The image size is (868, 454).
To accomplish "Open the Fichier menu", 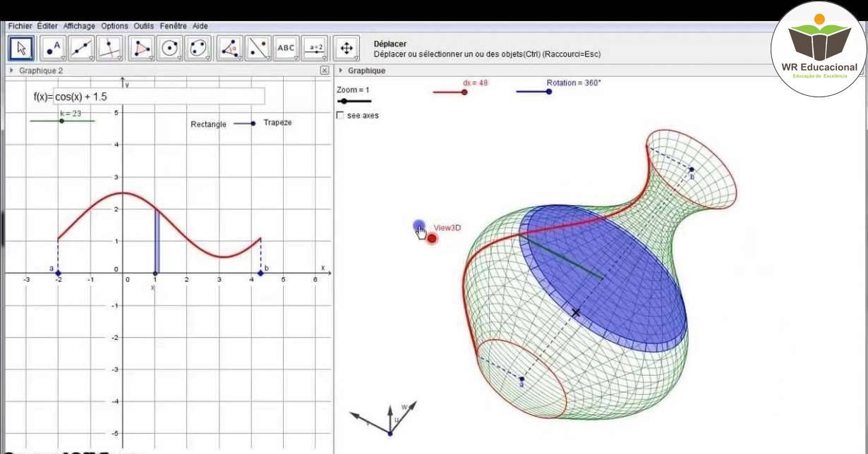I will (20, 26).
